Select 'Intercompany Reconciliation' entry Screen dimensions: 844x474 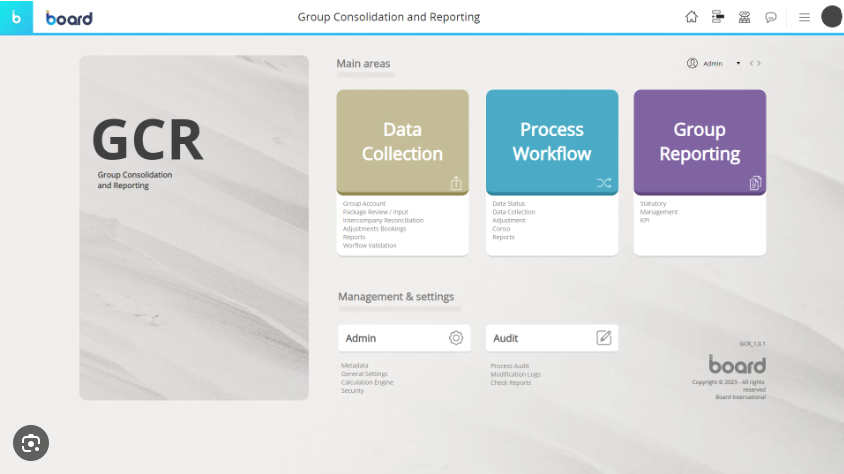[383, 220]
